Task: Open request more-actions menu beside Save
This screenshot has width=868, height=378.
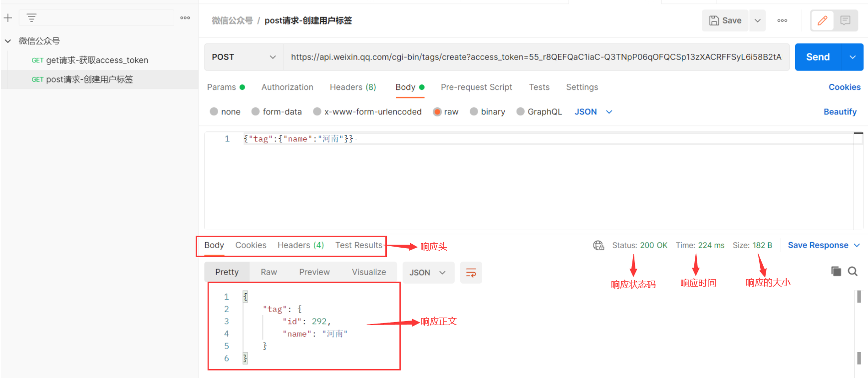Action: (782, 20)
